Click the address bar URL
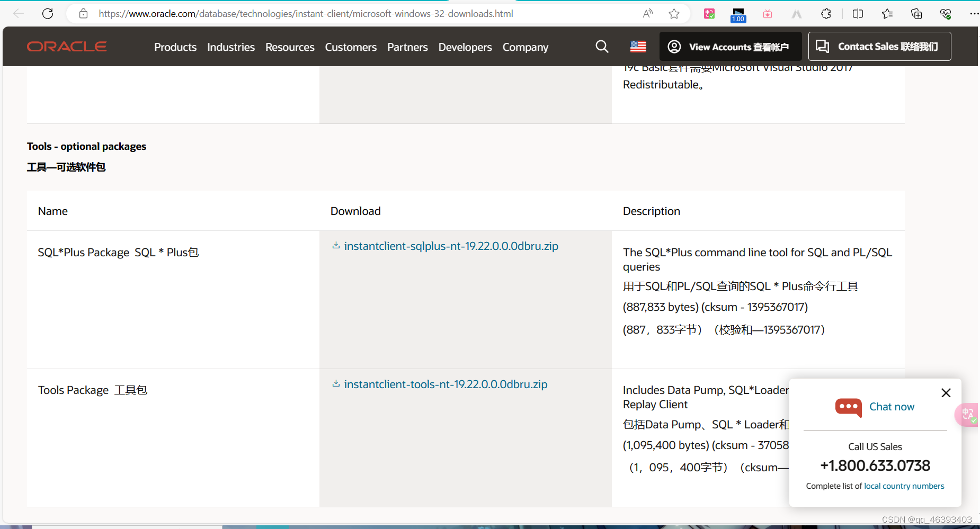Viewport: 980px width, 529px height. [x=306, y=14]
